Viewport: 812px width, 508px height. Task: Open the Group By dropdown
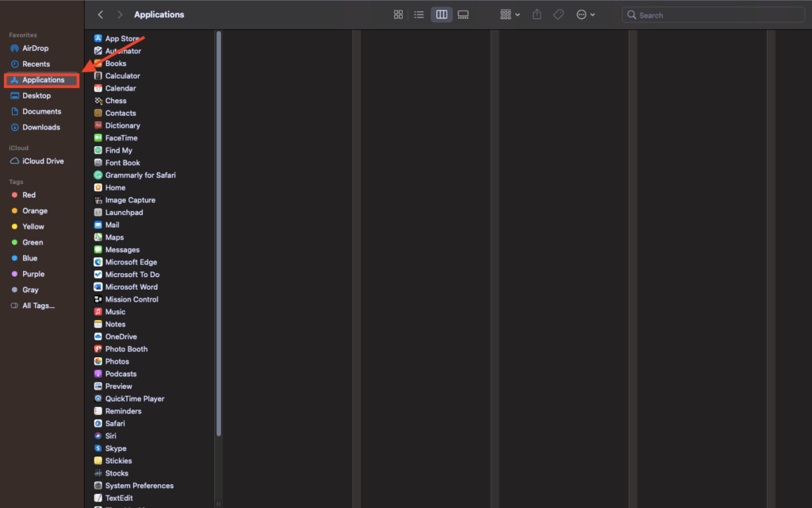tap(510, 14)
